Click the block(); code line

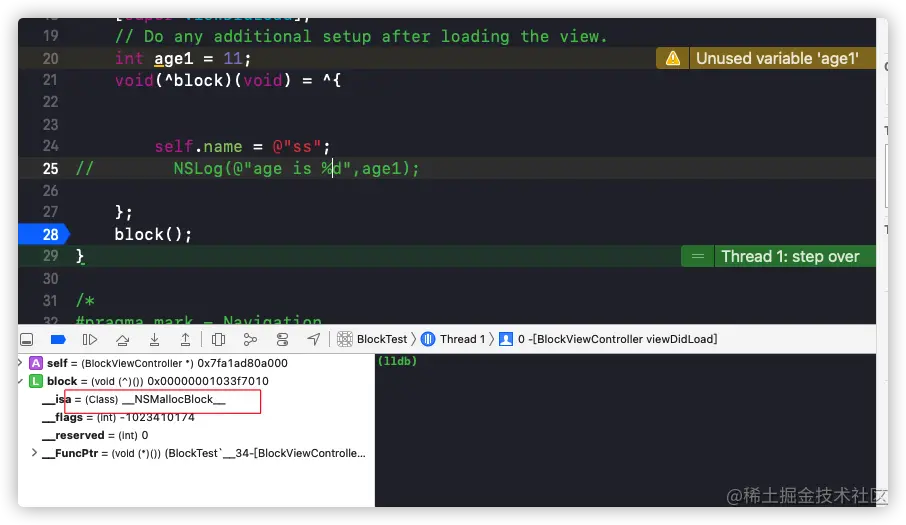tap(153, 234)
